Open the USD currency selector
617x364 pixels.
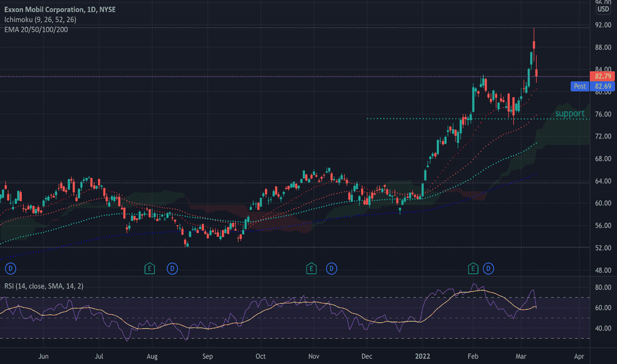[603, 9]
